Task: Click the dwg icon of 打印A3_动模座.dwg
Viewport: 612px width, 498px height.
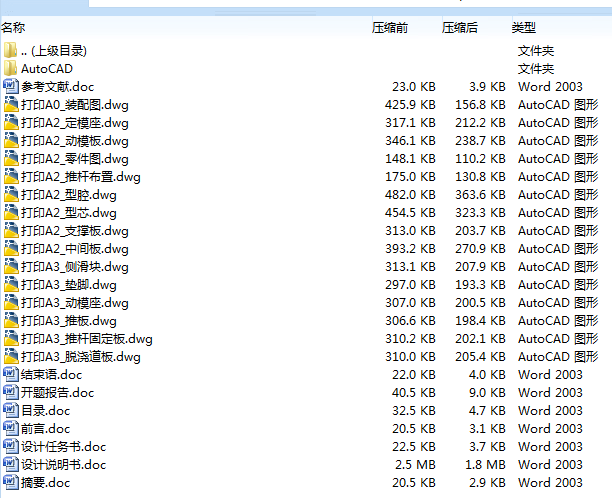Action: [11, 302]
